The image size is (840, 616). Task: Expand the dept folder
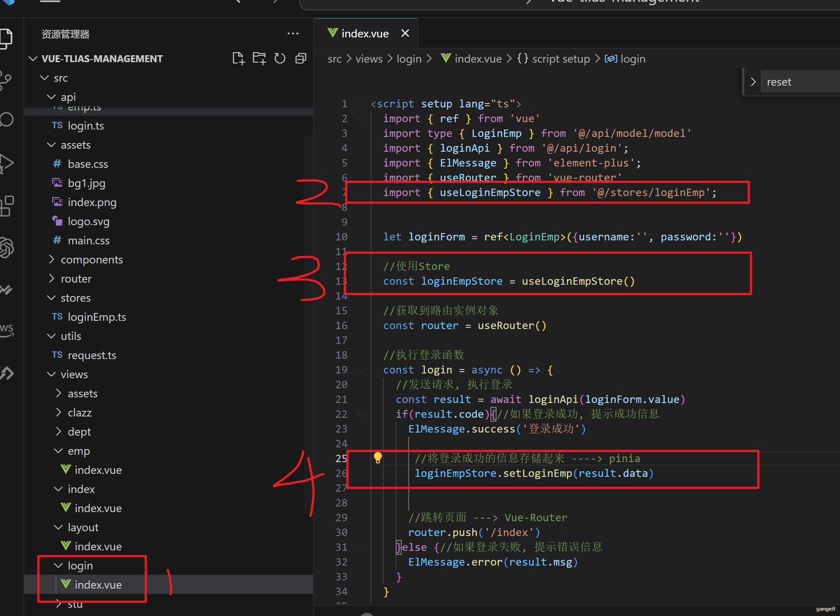(x=58, y=431)
